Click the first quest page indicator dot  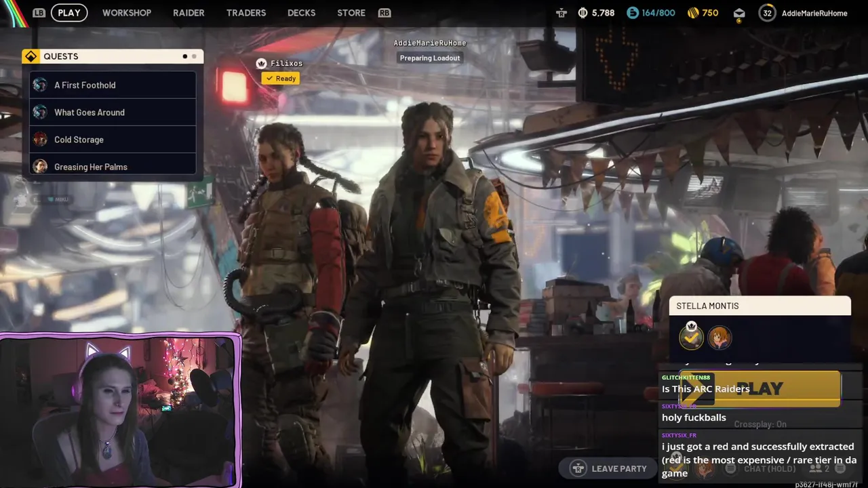click(184, 56)
